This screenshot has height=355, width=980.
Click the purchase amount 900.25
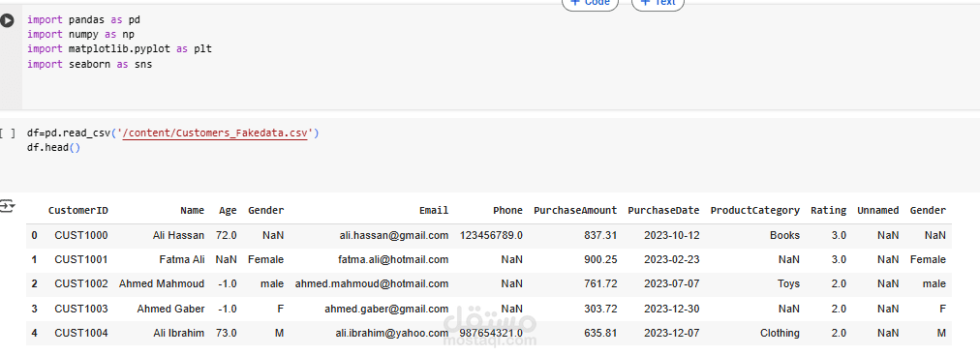pos(600,259)
